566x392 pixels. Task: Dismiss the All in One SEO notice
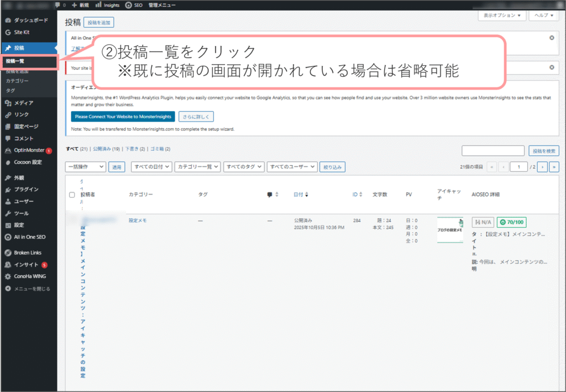click(551, 38)
